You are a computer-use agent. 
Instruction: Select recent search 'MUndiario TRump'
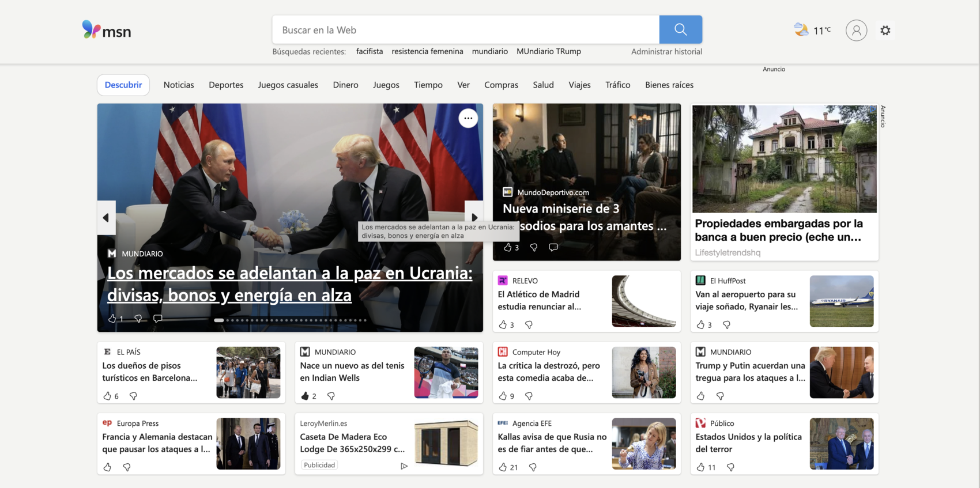click(549, 51)
